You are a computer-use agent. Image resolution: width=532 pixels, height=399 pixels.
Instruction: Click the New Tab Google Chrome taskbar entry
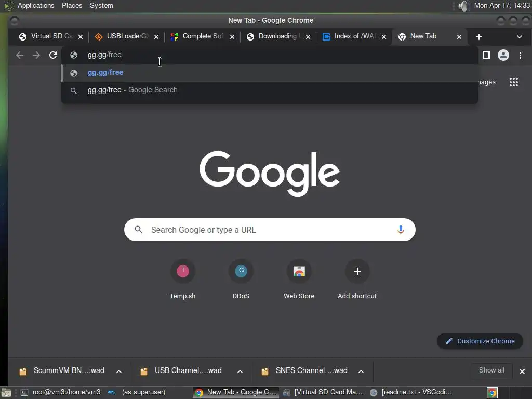pyautogui.click(x=236, y=393)
